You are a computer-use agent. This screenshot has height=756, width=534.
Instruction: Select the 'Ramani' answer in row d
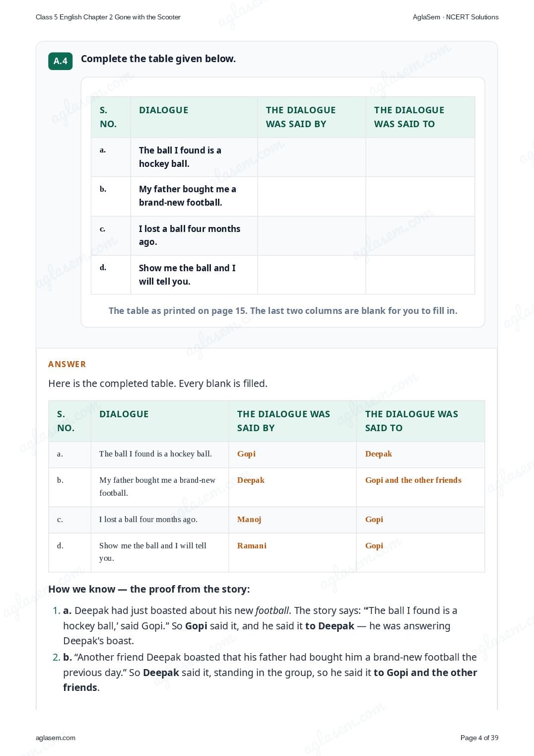click(x=252, y=545)
